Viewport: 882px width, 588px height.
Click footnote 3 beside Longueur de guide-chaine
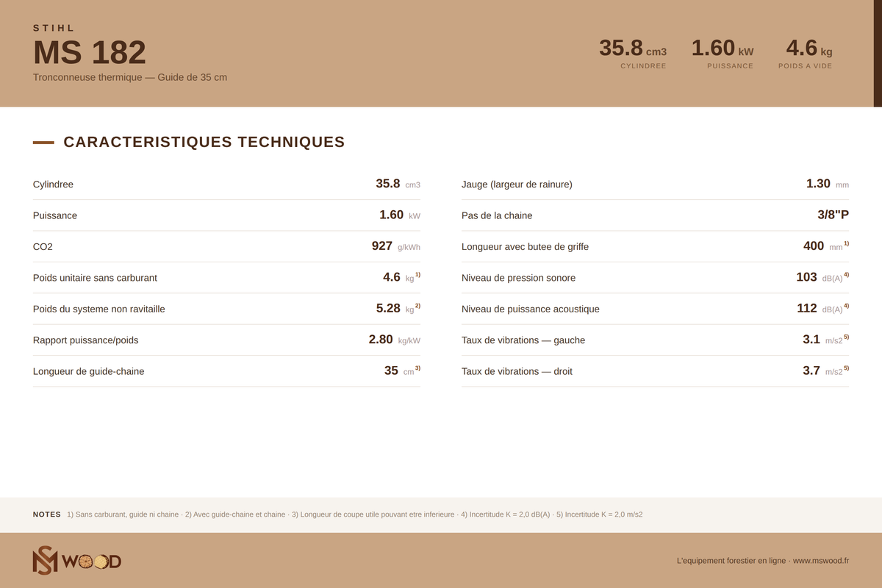coord(417,367)
